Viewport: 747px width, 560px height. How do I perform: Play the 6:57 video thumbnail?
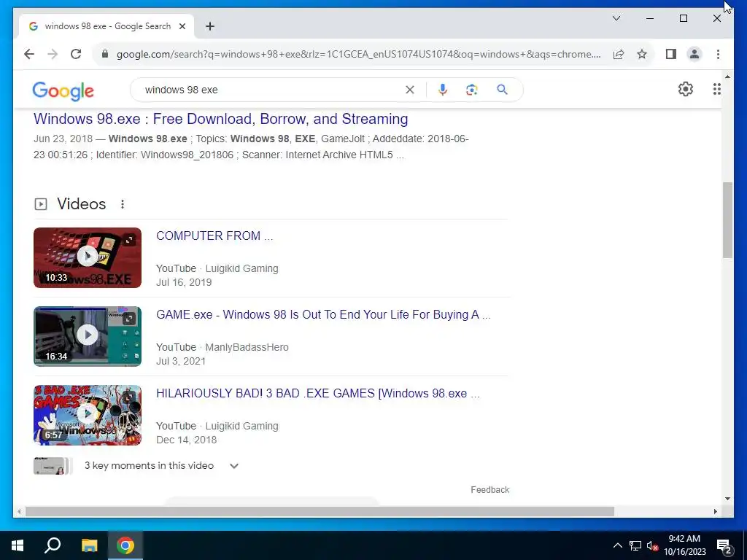(x=88, y=415)
